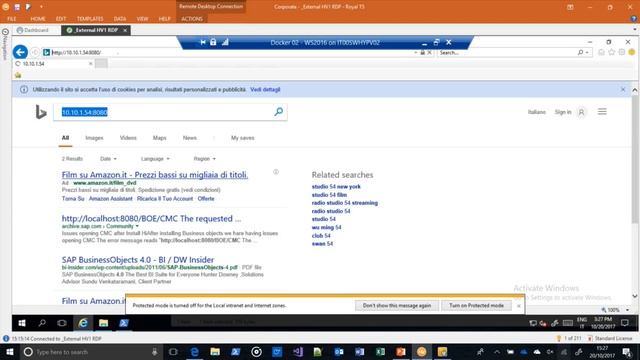Expand the Language filter dropdown

click(155, 159)
